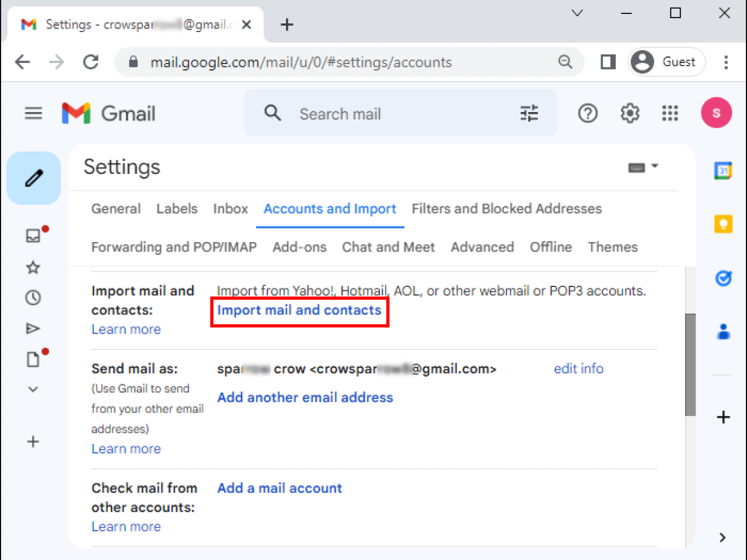Open the Support help icon
The image size is (747, 560).
point(588,113)
